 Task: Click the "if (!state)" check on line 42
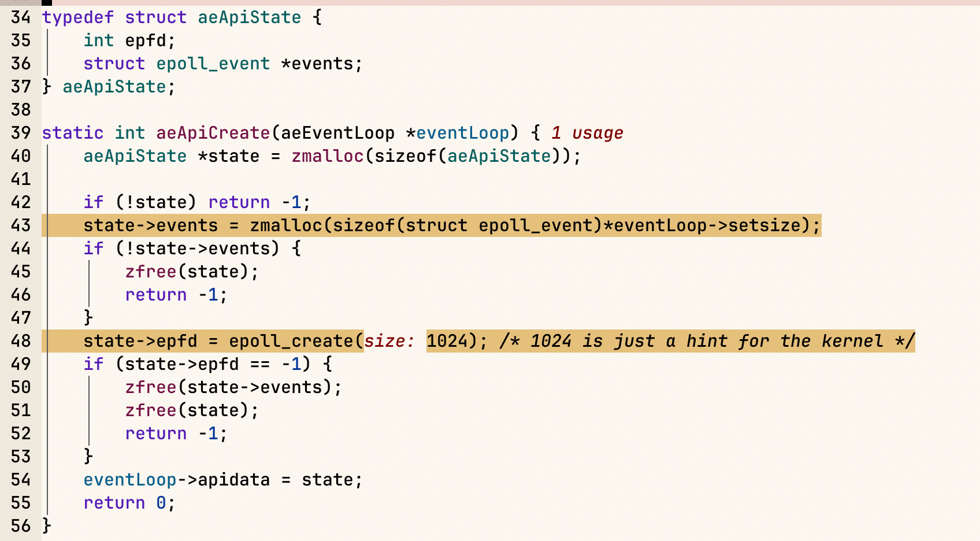tap(139, 202)
